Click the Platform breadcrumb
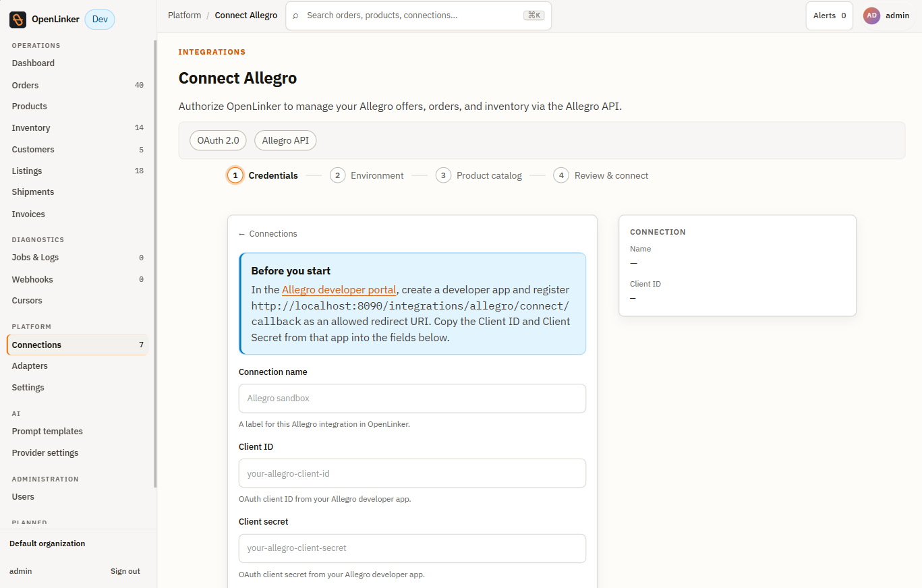The image size is (922, 588). tap(184, 15)
